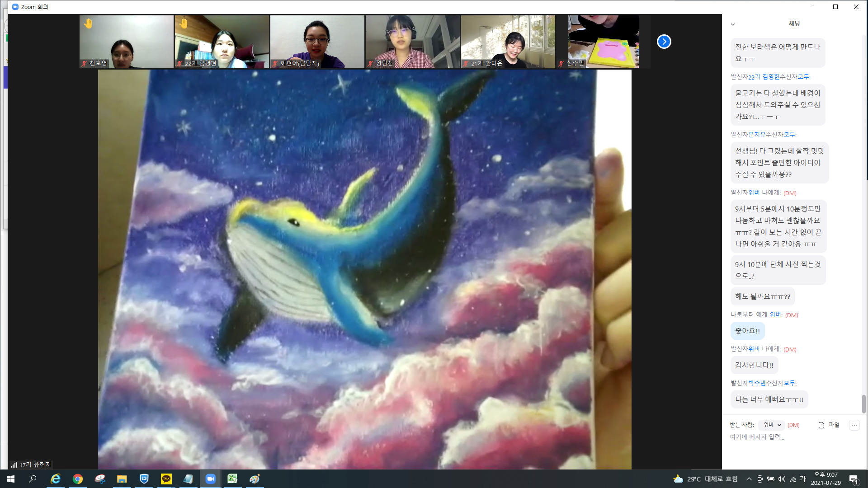Click the signal strength icon beside 17기 유현지
Screen dimensions: 868x488
[14, 465]
